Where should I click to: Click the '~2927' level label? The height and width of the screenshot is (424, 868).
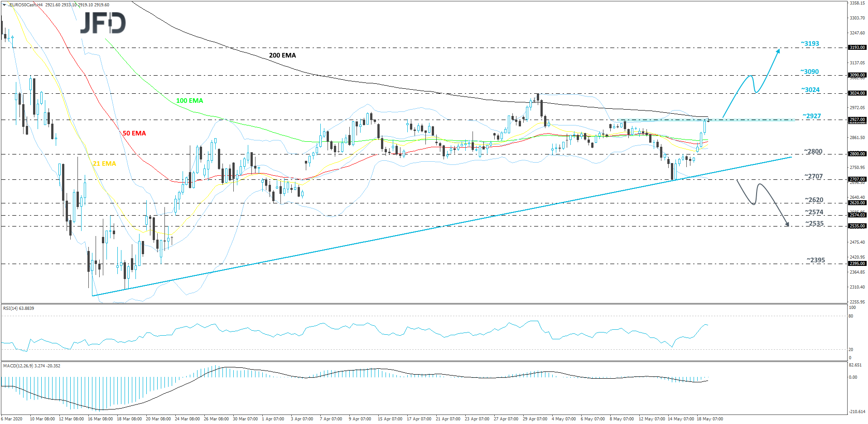[x=811, y=116]
